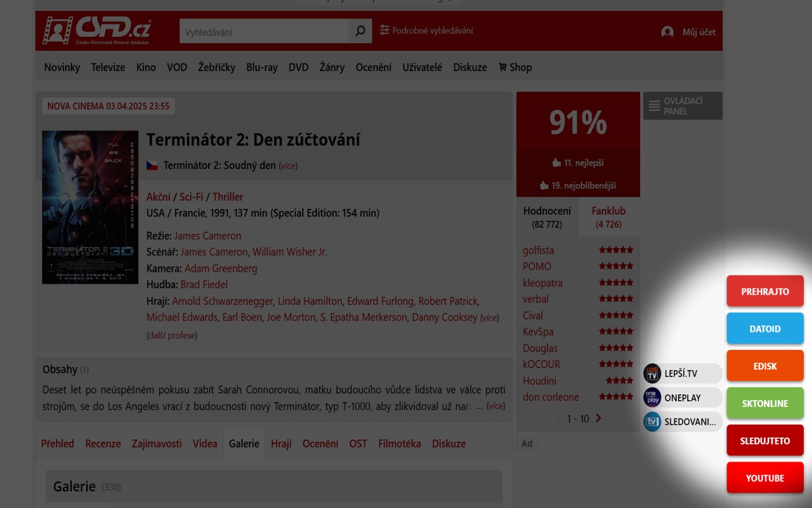Open Podrobné vyhledávání

(x=432, y=30)
